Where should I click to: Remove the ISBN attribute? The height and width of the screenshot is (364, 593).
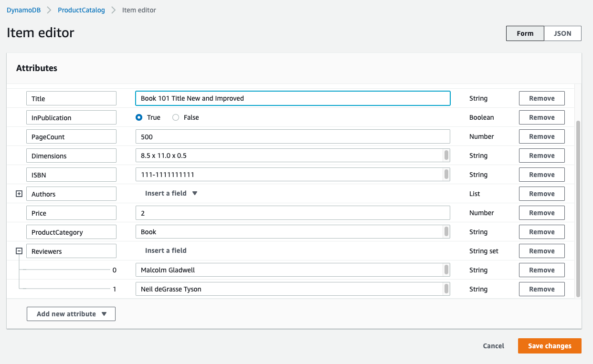tap(542, 175)
